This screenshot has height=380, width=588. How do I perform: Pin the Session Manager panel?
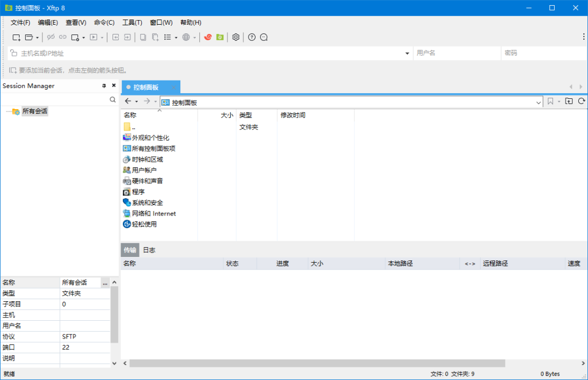[x=104, y=86]
